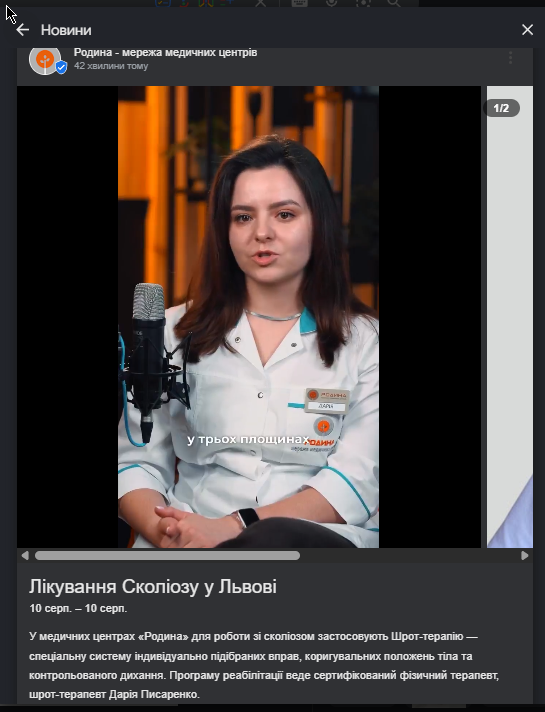Click the 10 серп. – 10 серп. date
Screen dimensions: 545x712
point(78,608)
